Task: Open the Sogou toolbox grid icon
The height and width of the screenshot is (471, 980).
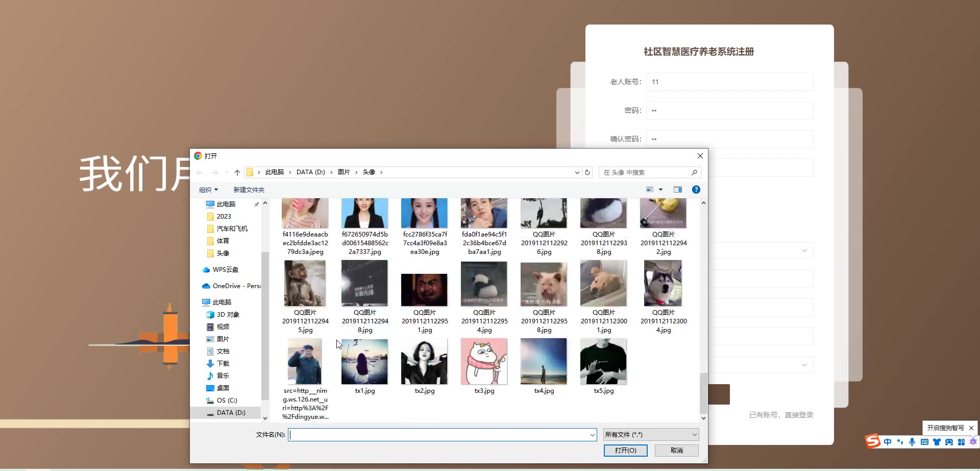Action: (961, 442)
